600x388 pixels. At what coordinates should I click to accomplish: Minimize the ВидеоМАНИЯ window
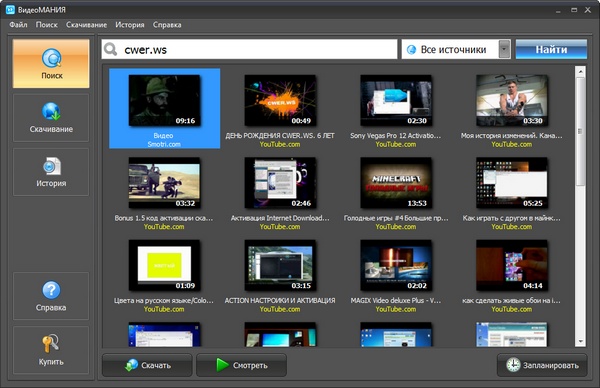click(558, 10)
